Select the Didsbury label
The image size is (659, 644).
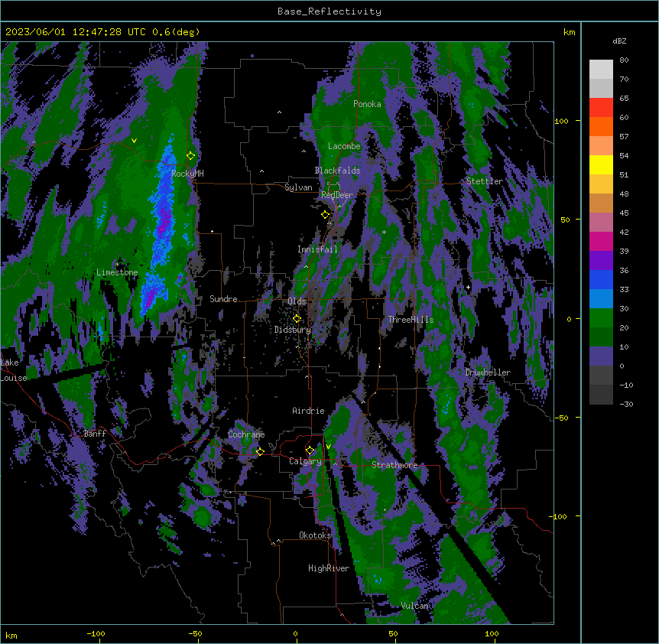293,330
